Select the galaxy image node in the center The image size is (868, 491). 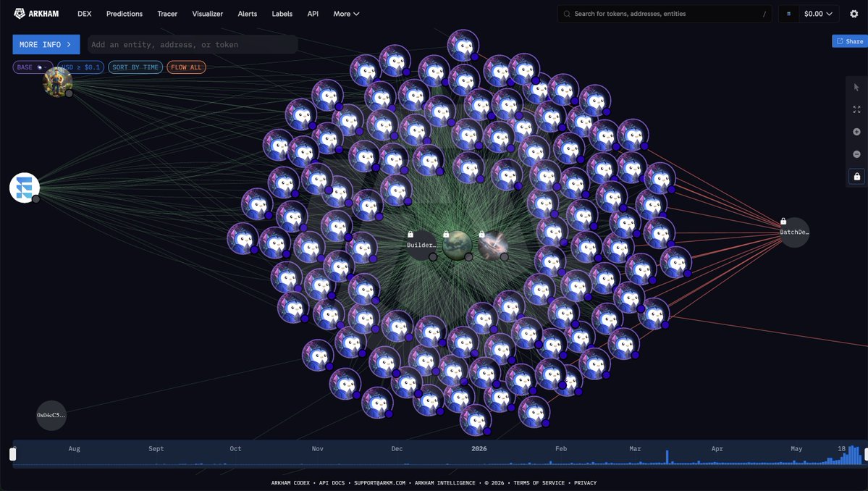pyautogui.click(x=493, y=246)
